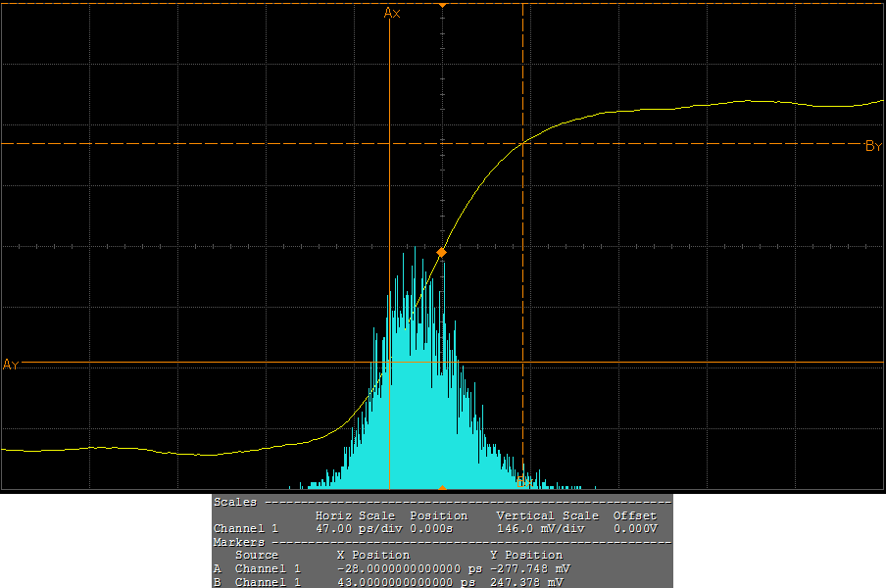This screenshot has height=588, width=886.
Task: Click the Ay marker label on left edge
Action: (x=11, y=365)
